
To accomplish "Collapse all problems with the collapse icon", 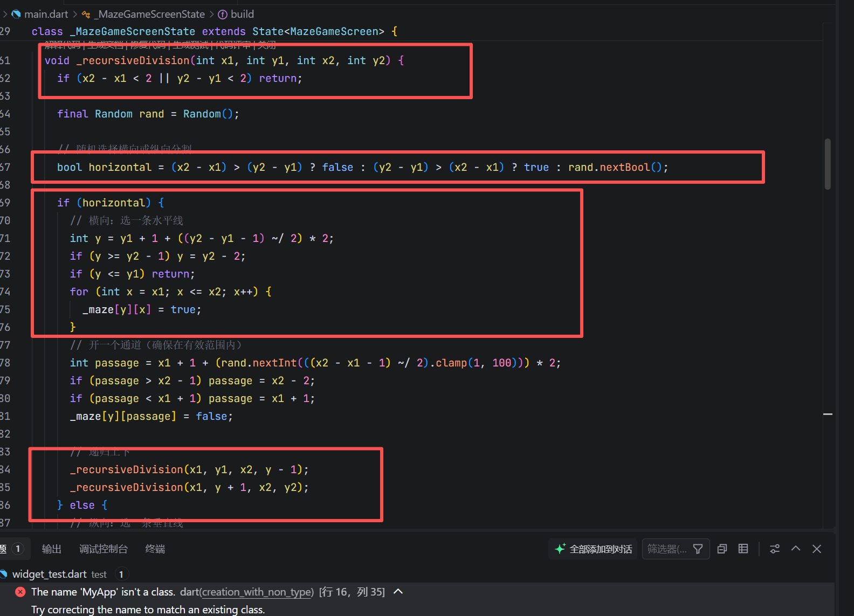I will tap(722, 549).
